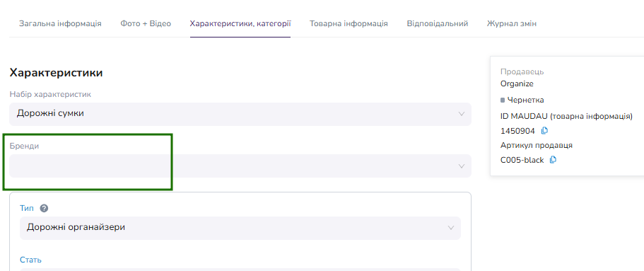Switch to the Загальна інформація tab
This screenshot has width=644, height=271.
point(60,23)
